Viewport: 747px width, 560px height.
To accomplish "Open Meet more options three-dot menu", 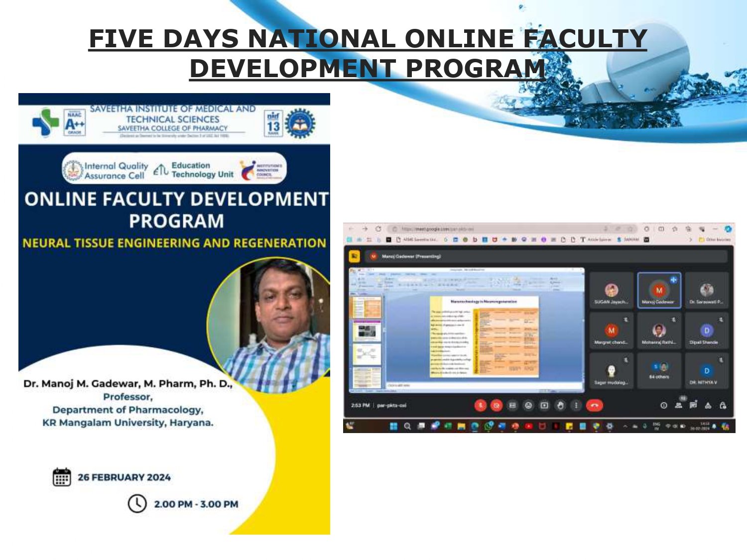I will pos(576,406).
